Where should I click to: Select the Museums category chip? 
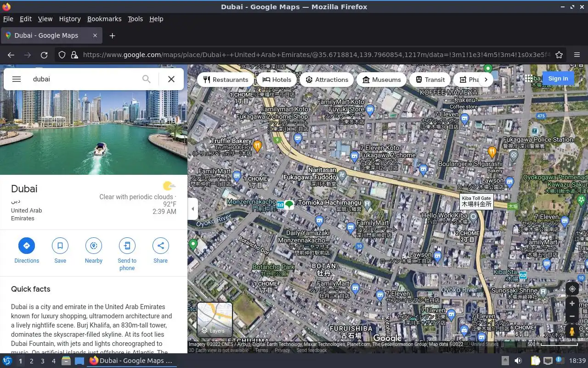(381, 80)
